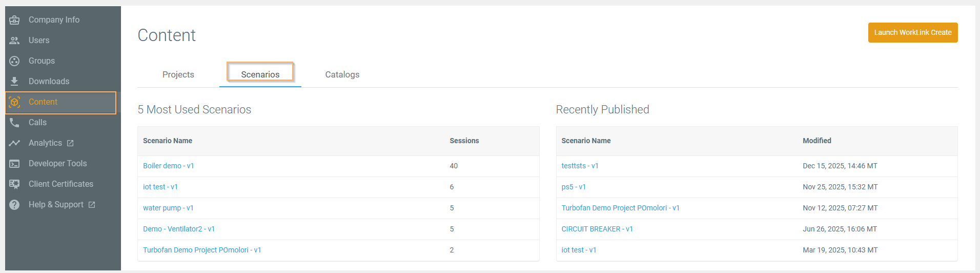Click external link icon beside Analytics
980x273 pixels.
point(70,143)
